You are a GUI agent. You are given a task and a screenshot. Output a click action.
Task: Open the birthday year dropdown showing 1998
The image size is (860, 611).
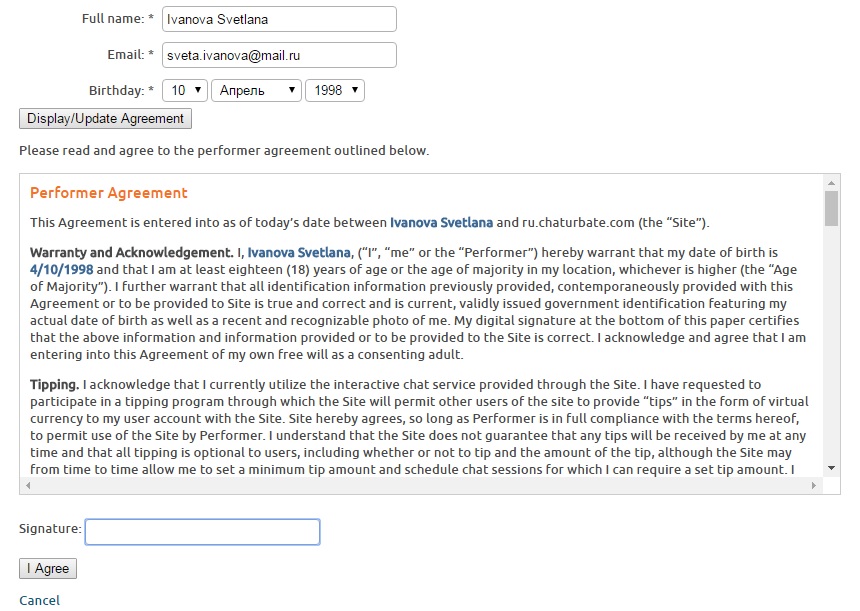tap(334, 90)
